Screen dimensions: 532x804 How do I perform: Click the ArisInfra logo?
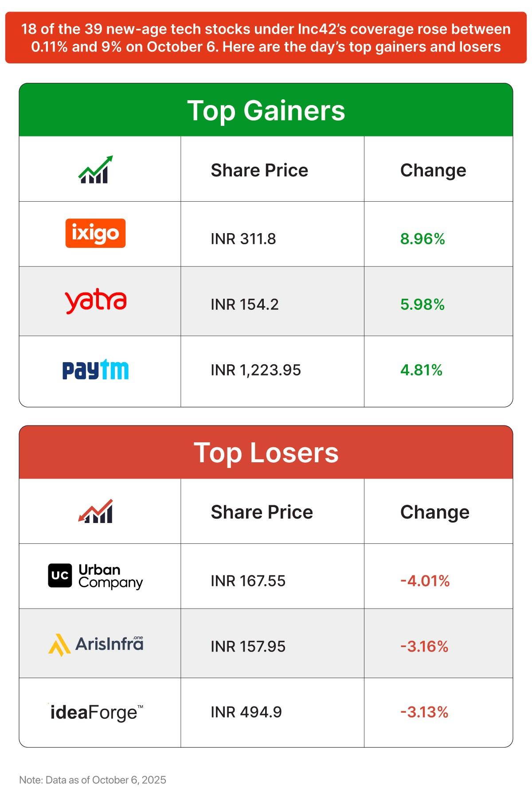pyautogui.click(x=96, y=644)
